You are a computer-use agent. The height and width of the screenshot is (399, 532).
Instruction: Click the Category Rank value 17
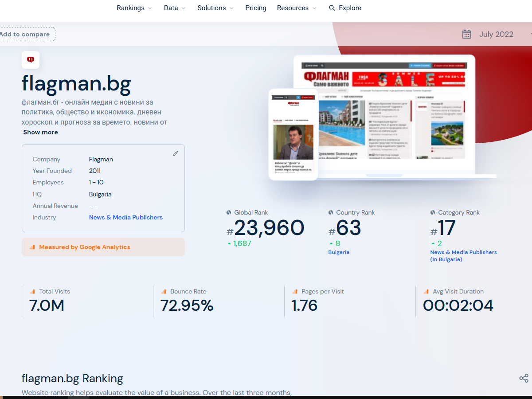[x=446, y=228]
